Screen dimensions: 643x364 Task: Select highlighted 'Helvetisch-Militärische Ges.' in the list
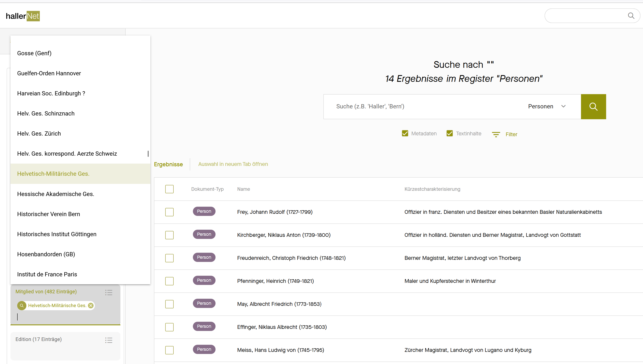[x=80, y=174]
